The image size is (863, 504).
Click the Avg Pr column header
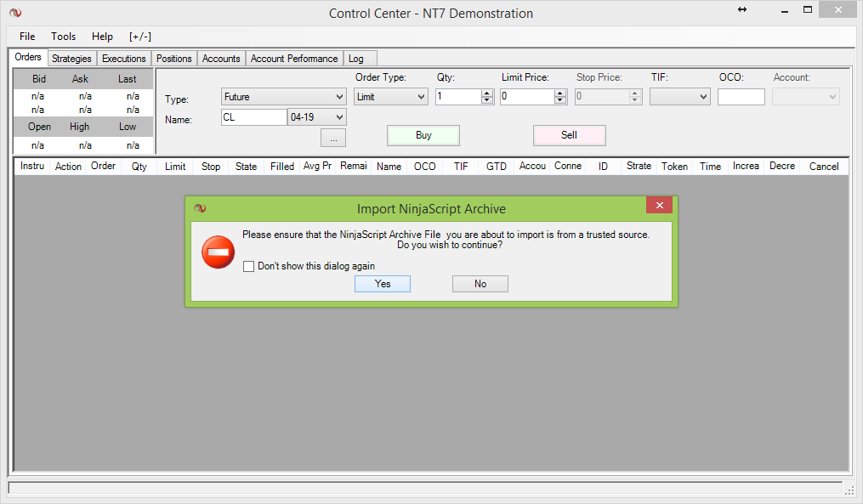coord(318,167)
